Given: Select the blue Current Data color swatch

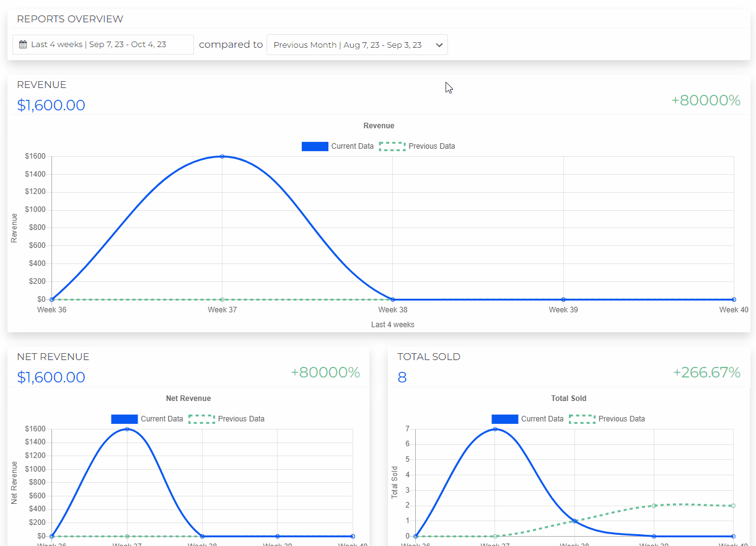Looking at the screenshot, I should pyautogui.click(x=315, y=146).
